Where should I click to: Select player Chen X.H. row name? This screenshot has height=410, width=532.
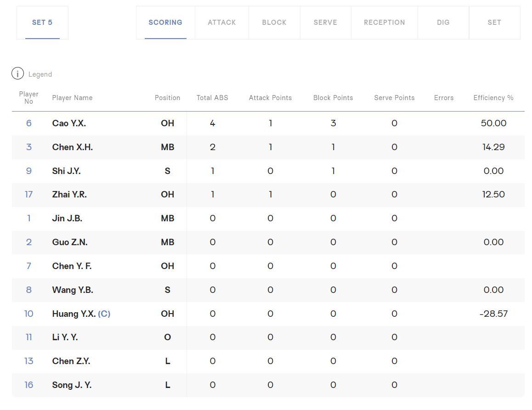[72, 147]
